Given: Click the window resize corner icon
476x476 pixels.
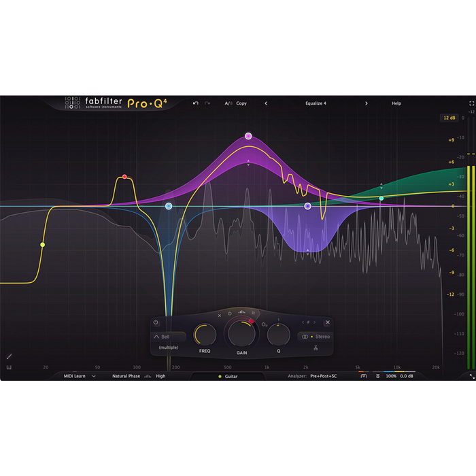Looking at the screenshot, I should click(472, 377).
